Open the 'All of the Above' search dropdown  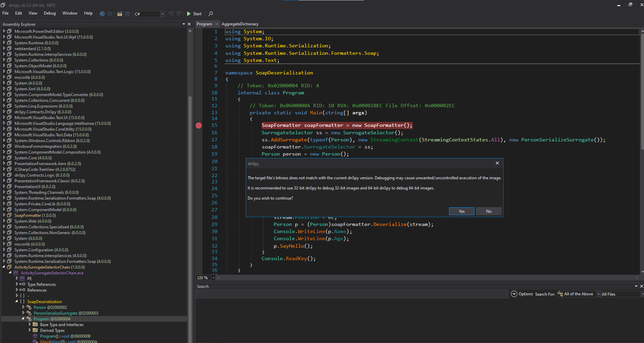pyautogui.click(x=578, y=294)
